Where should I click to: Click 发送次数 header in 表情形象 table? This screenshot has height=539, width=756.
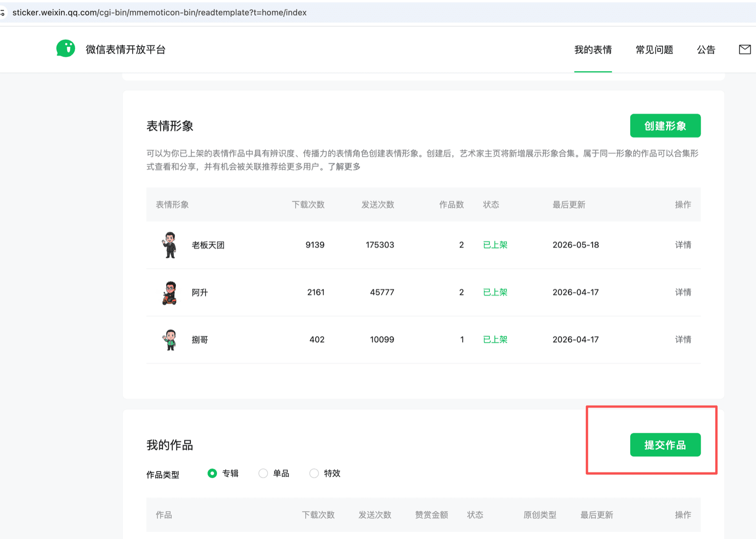tap(378, 205)
